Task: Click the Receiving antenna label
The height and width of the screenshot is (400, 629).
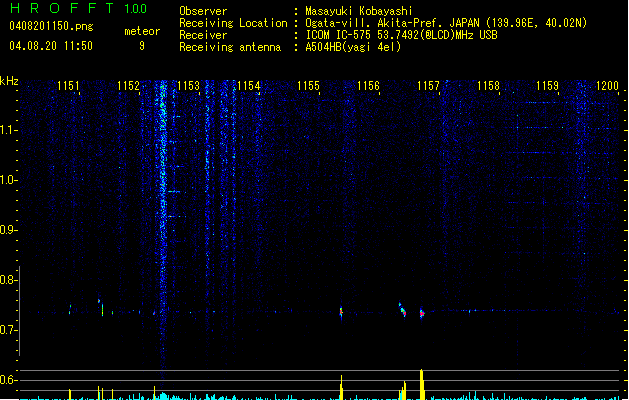Action: 230,47
